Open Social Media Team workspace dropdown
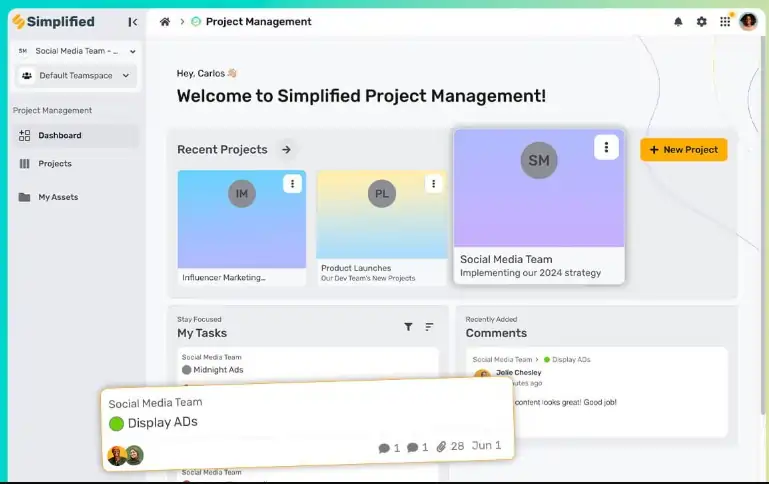The width and height of the screenshot is (769, 484). tap(77, 51)
